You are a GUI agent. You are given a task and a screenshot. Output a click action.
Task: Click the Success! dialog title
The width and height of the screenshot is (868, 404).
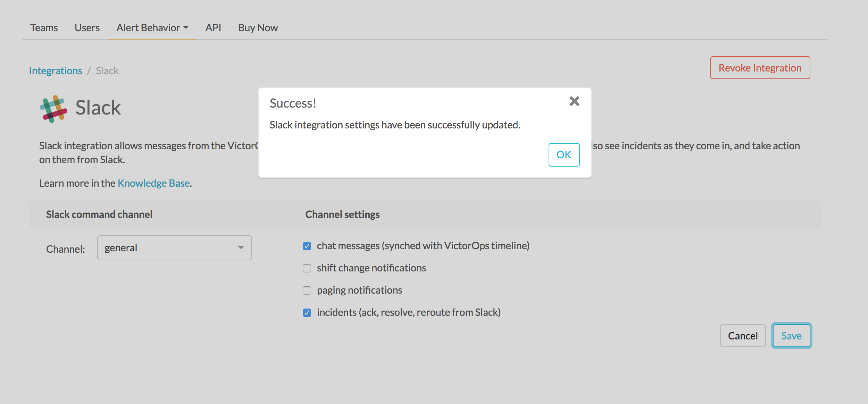pyautogui.click(x=293, y=103)
